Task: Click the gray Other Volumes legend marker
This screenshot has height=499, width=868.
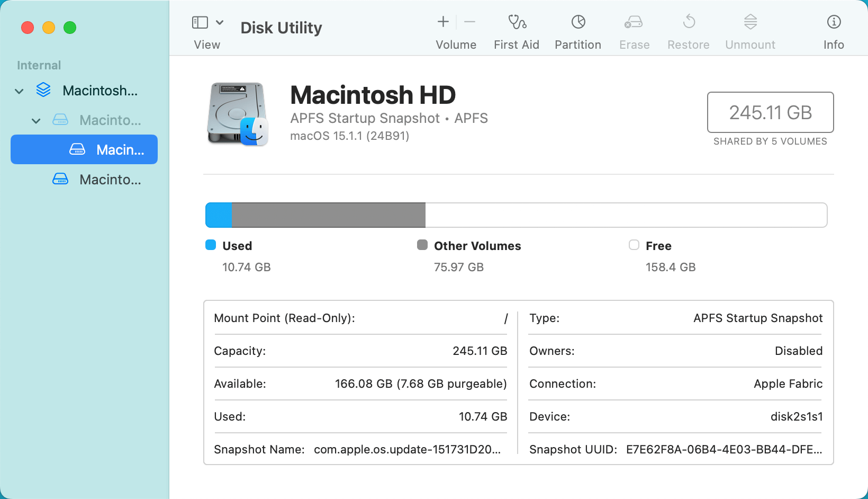Action: (422, 245)
